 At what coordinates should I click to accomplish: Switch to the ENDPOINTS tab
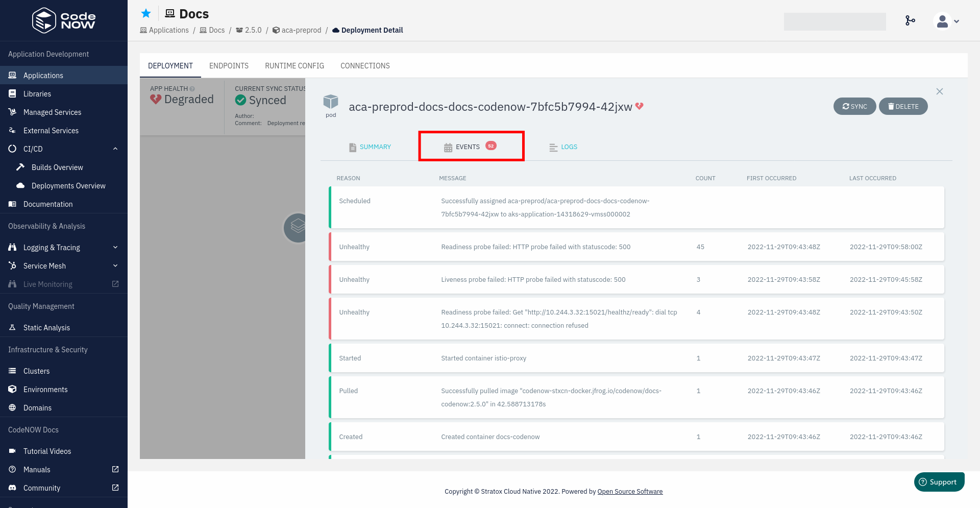pyautogui.click(x=229, y=66)
